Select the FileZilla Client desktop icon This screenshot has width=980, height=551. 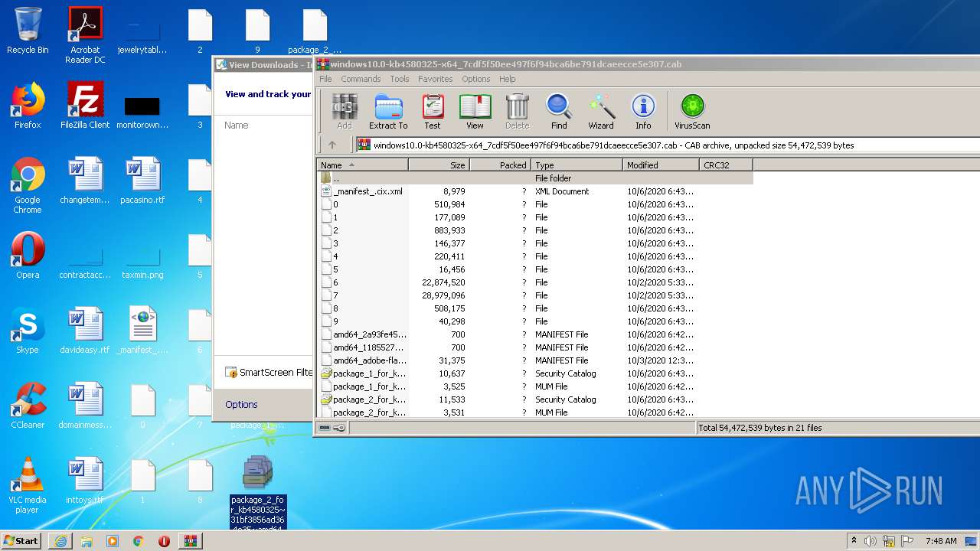pos(85,106)
